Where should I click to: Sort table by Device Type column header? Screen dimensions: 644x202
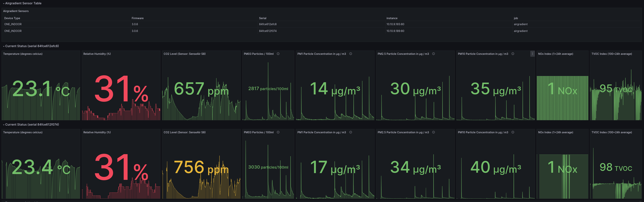12,18
